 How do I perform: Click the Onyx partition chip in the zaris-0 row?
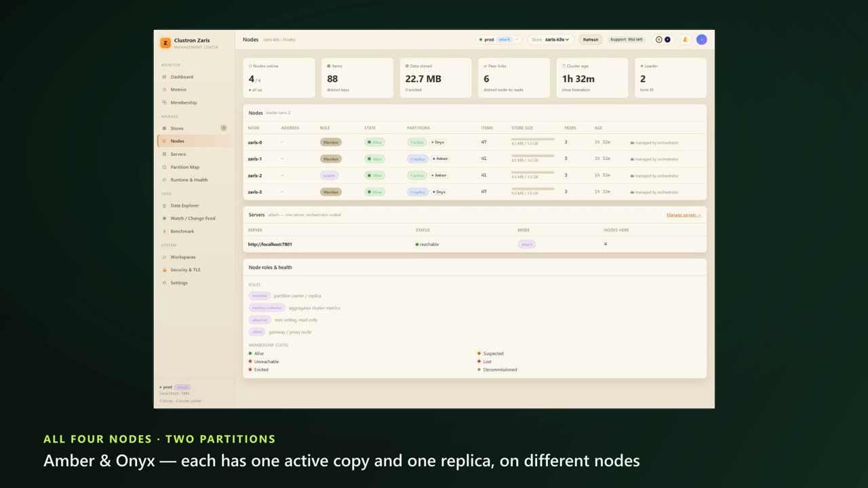438,142
